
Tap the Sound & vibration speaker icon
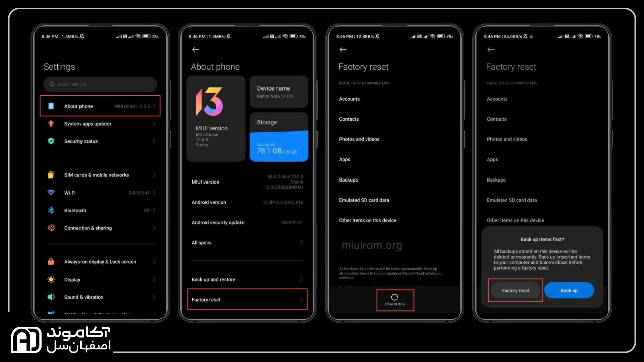click(51, 297)
